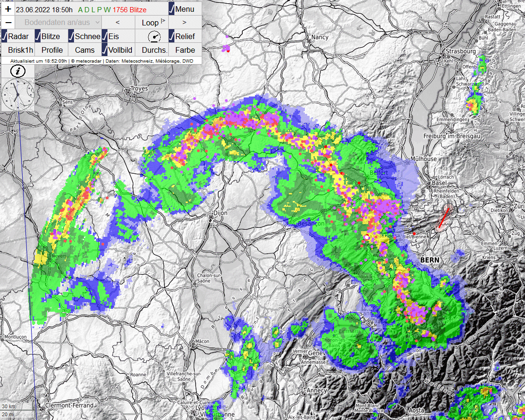Click the Nancy city label
525x420 pixels.
[320, 37]
